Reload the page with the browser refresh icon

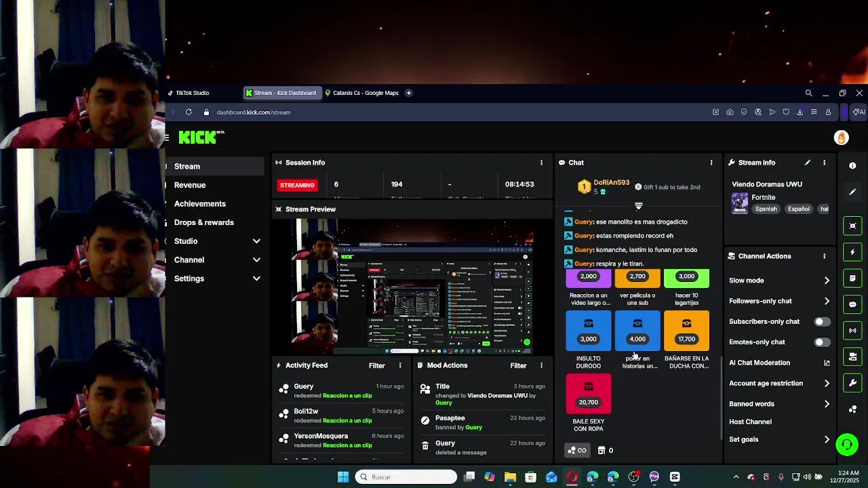189,112
